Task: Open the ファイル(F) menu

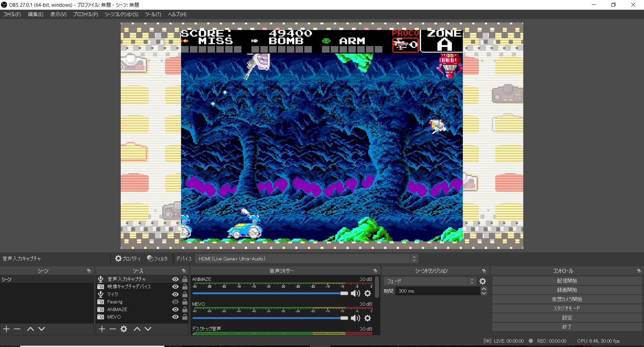Action: [x=12, y=14]
